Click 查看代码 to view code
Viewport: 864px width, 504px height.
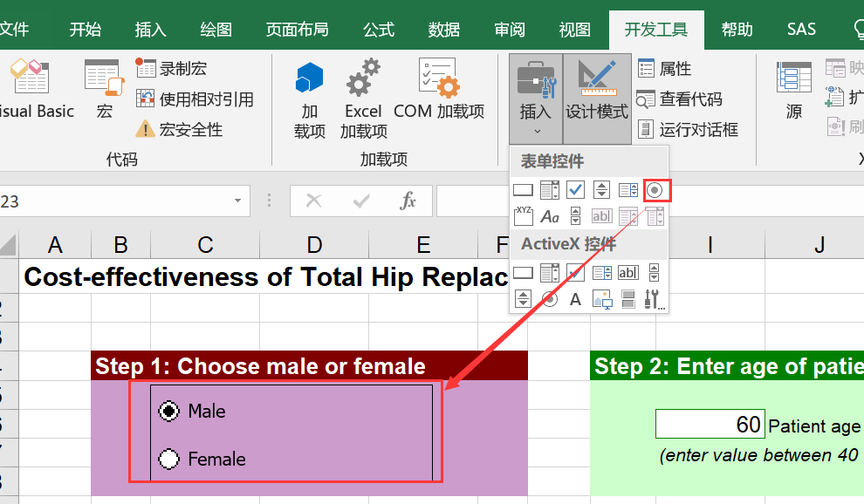680,99
